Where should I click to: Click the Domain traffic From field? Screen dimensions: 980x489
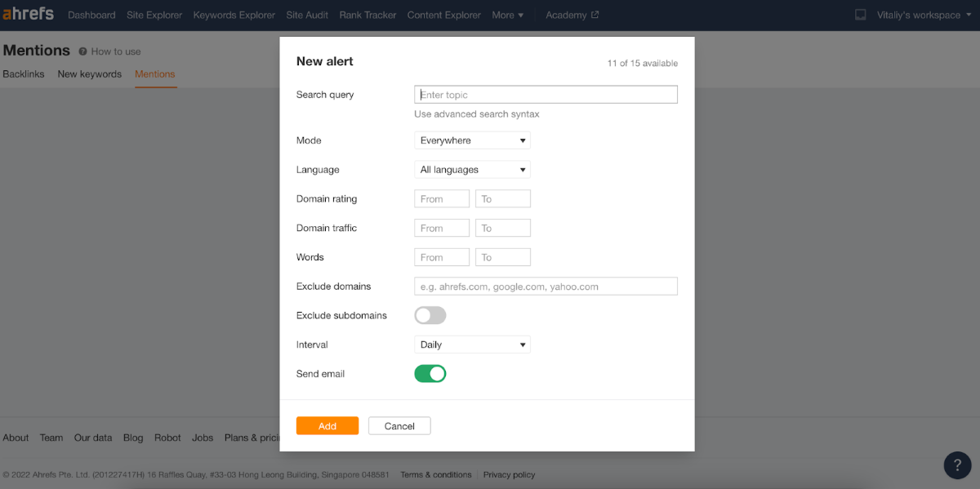click(x=442, y=228)
